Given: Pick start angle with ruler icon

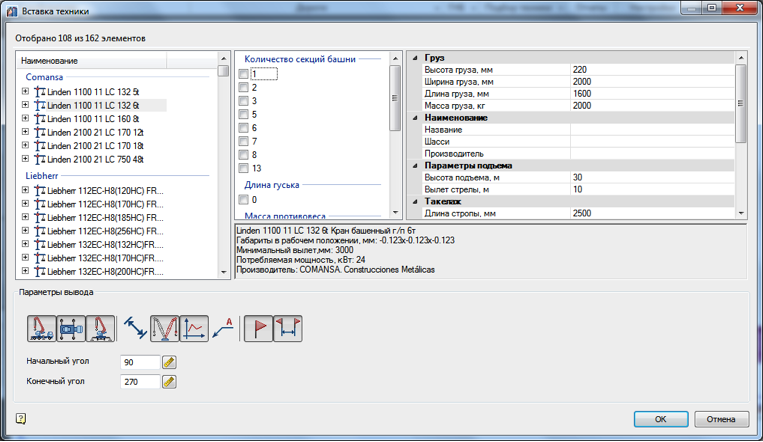Looking at the screenshot, I should (169, 362).
